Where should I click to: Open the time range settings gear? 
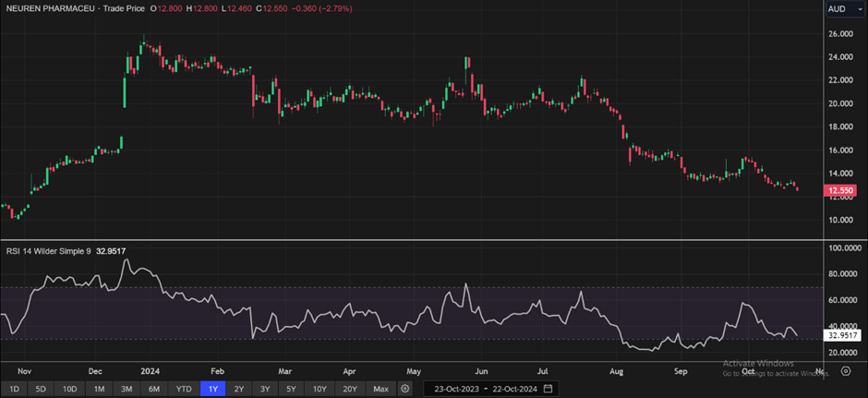[x=404, y=389]
